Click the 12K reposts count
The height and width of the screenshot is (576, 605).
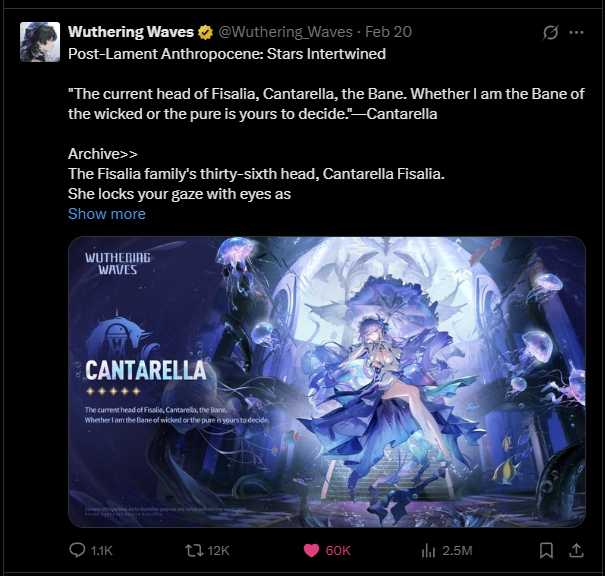click(x=218, y=551)
